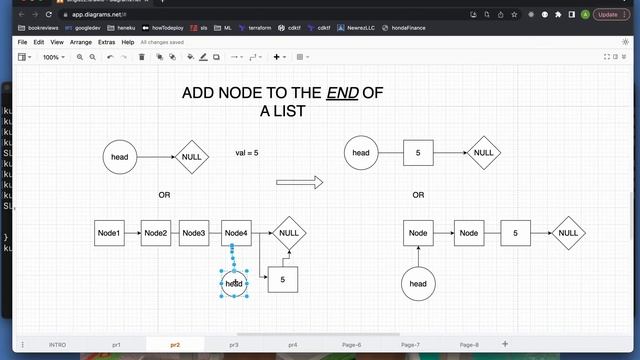Open the Table insert dropdown
This screenshot has width=640, height=360.
pyautogui.click(x=303, y=57)
